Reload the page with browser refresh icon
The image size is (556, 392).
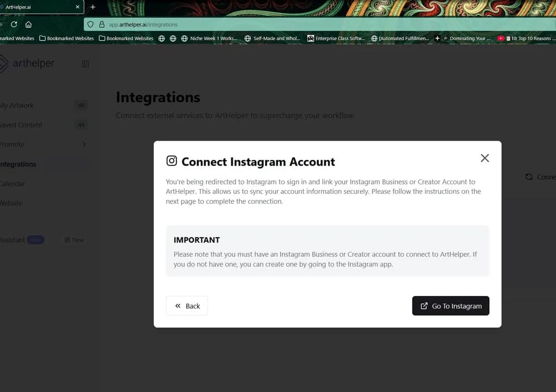[14, 24]
